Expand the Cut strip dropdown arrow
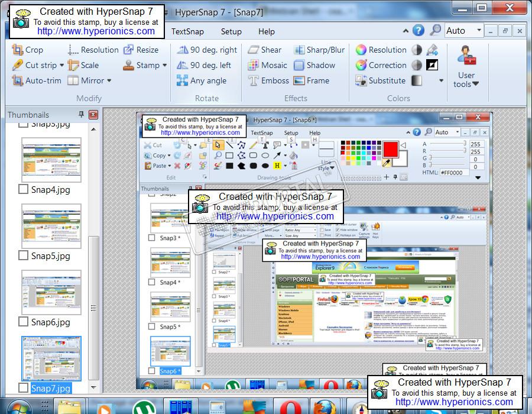Viewport: 532px width, 414px height. pyautogui.click(x=61, y=65)
